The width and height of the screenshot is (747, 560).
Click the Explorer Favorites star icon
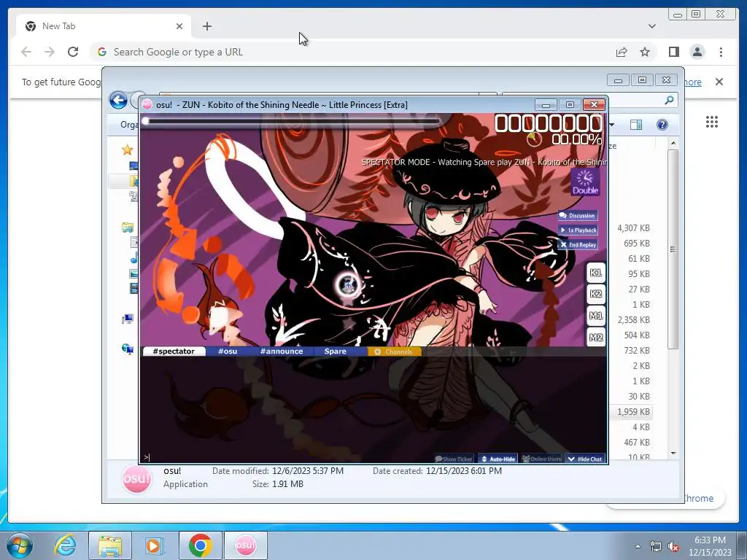(x=127, y=150)
